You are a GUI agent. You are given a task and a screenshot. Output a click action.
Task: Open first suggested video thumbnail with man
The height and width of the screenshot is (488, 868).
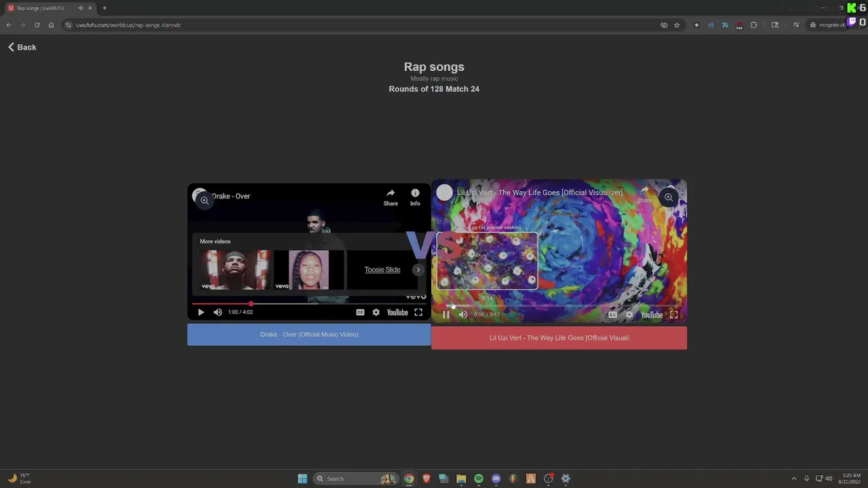tap(235, 270)
